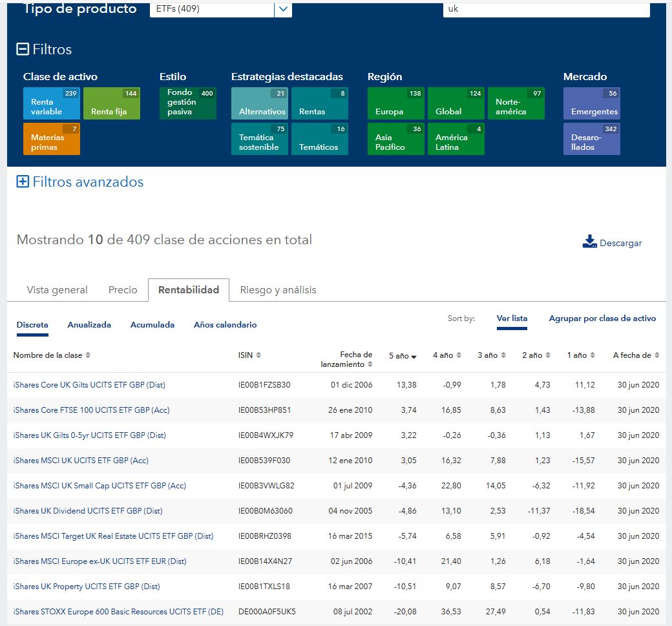This screenshot has height=626, width=672.
Task: Click the 5 año descending sort arrow
Action: [414, 357]
